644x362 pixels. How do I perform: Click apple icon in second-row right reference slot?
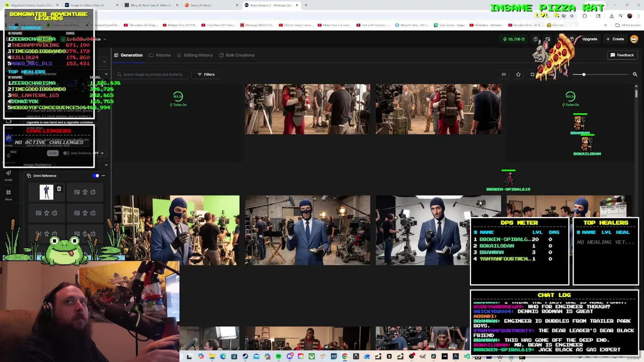93,213
